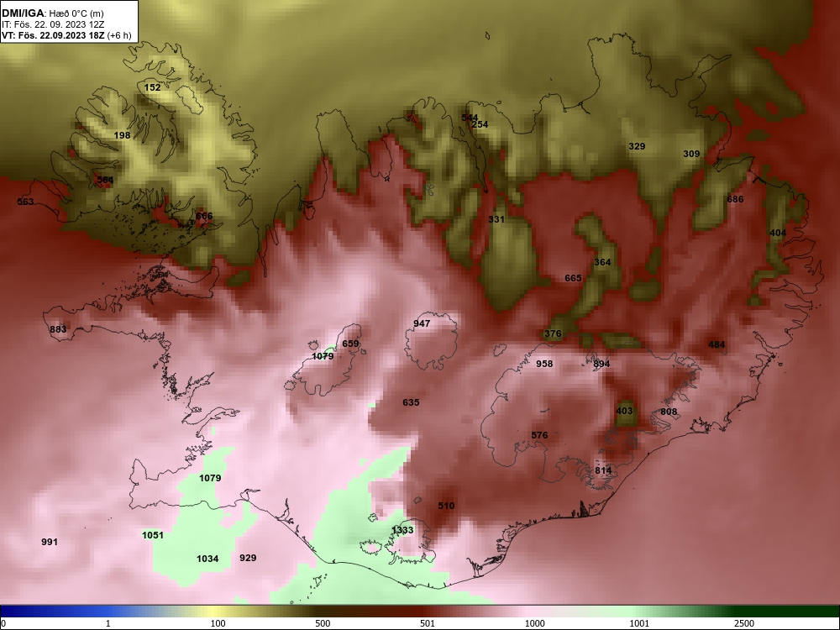Click the '1' tick label on the color scale
The width and height of the screenshot is (840, 630).
pyautogui.click(x=108, y=623)
